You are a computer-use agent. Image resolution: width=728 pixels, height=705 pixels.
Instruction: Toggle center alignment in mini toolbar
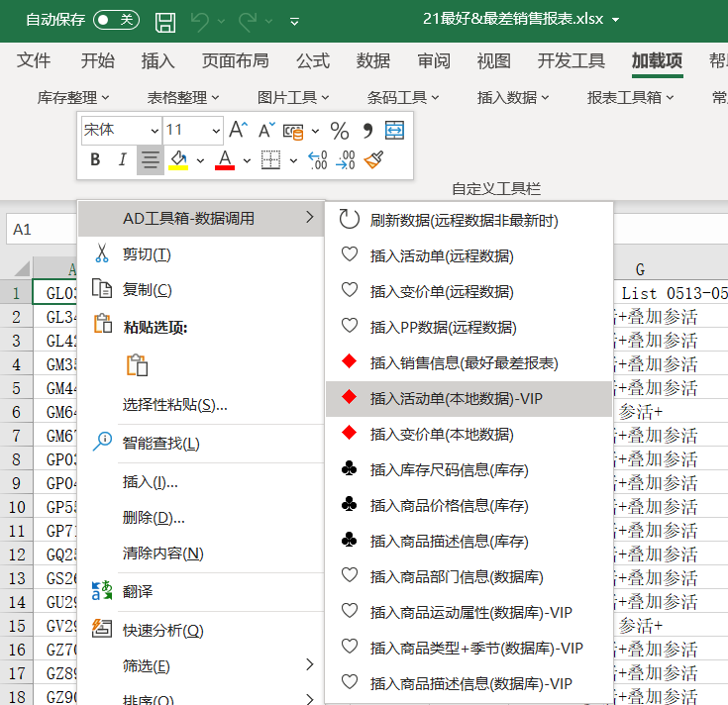click(150, 160)
